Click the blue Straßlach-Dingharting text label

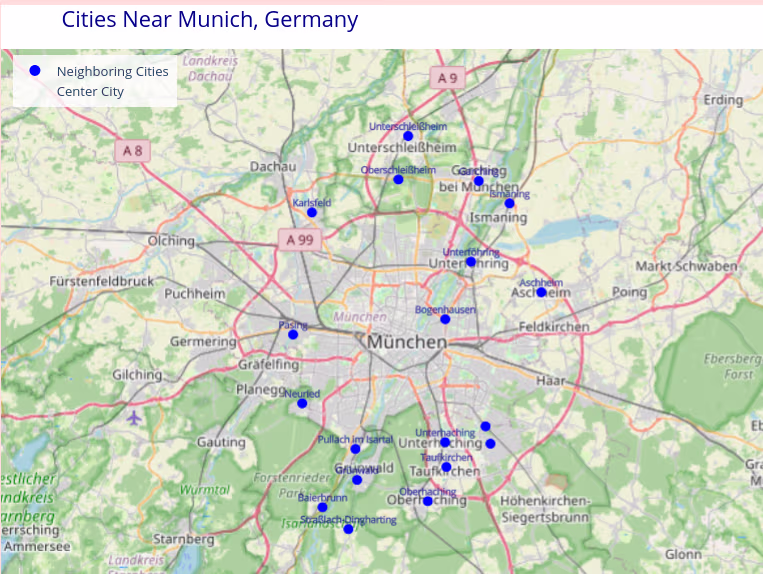(x=348, y=520)
